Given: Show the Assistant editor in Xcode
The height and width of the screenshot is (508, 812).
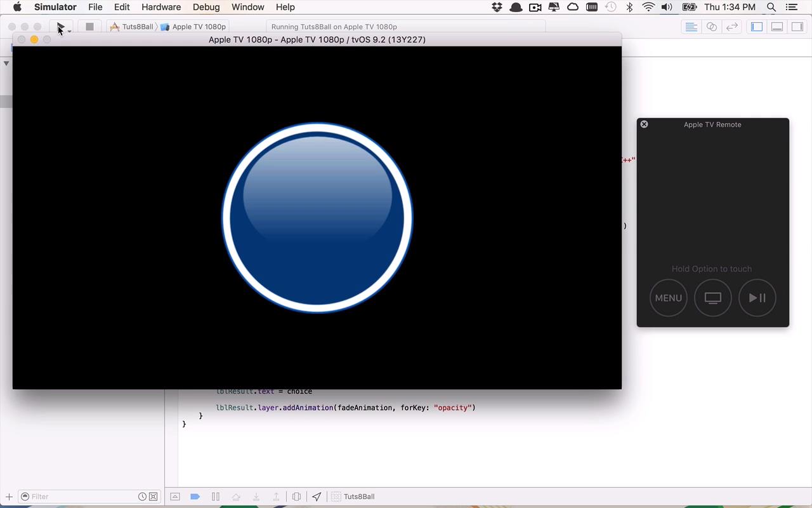Looking at the screenshot, I should point(712,27).
